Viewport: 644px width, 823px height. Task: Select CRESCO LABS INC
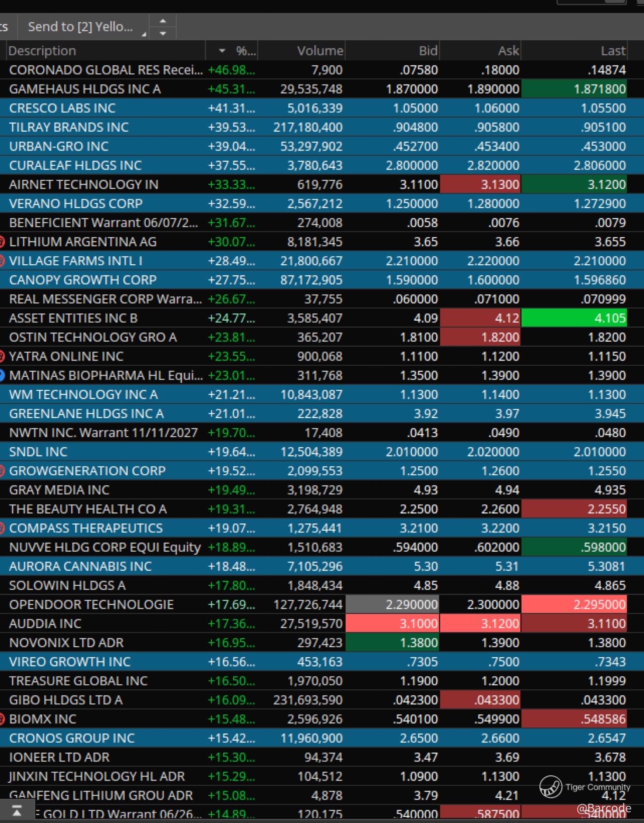pyautogui.click(x=62, y=108)
